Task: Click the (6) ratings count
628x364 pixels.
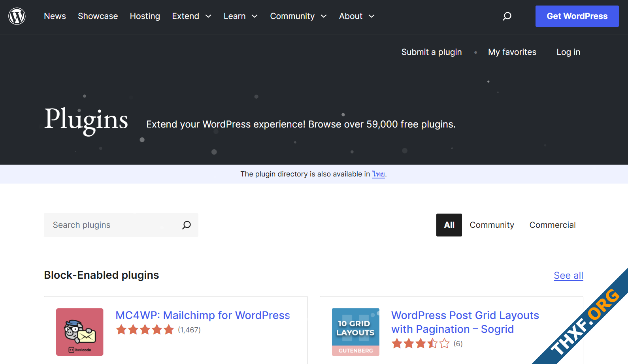Action: point(458,344)
